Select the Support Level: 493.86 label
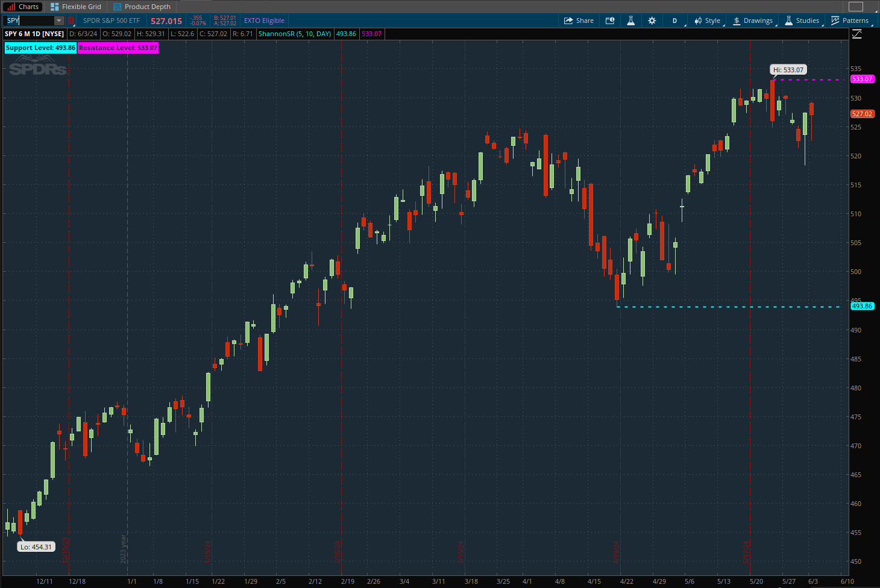The height and width of the screenshot is (588, 880). click(40, 48)
